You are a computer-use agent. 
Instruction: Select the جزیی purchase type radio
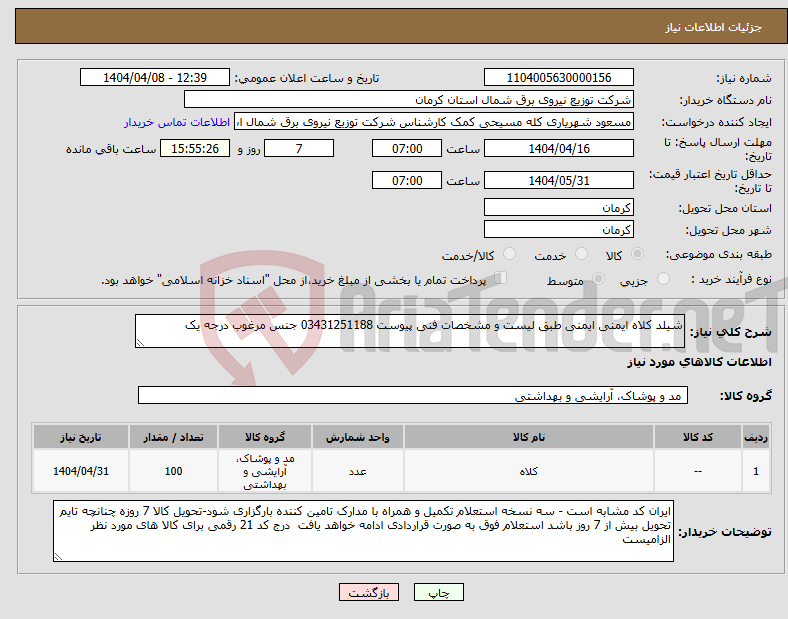click(663, 278)
